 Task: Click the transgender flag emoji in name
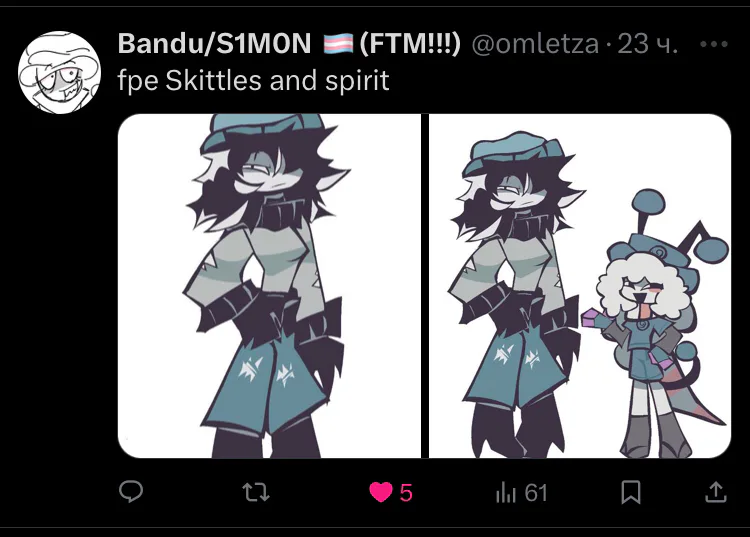coord(338,44)
